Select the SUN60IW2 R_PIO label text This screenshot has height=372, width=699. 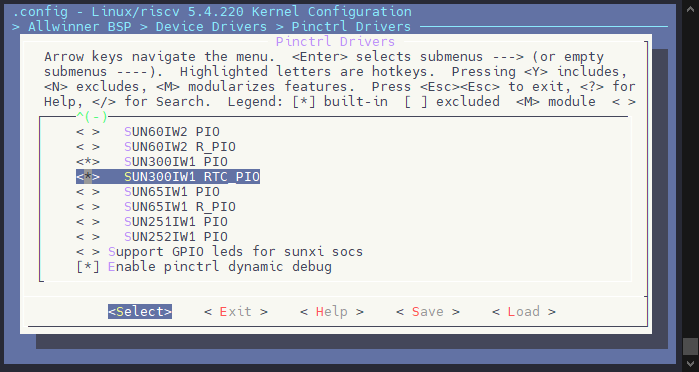point(180,147)
